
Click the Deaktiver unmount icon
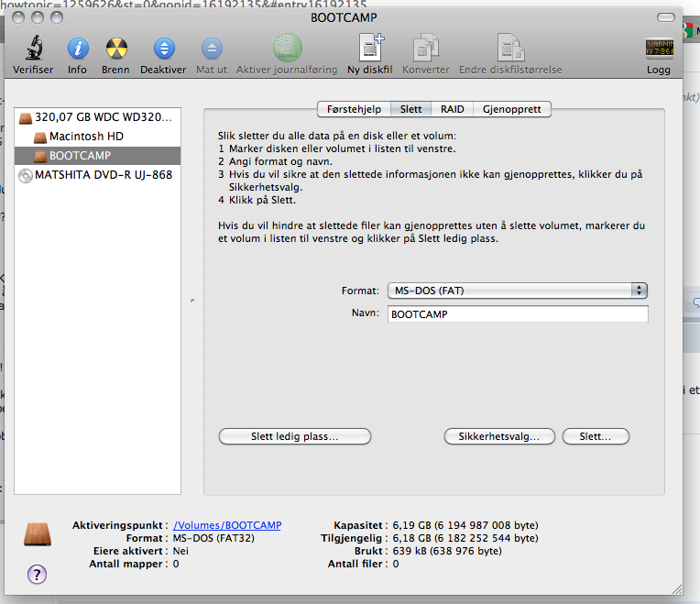click(164, 49)
